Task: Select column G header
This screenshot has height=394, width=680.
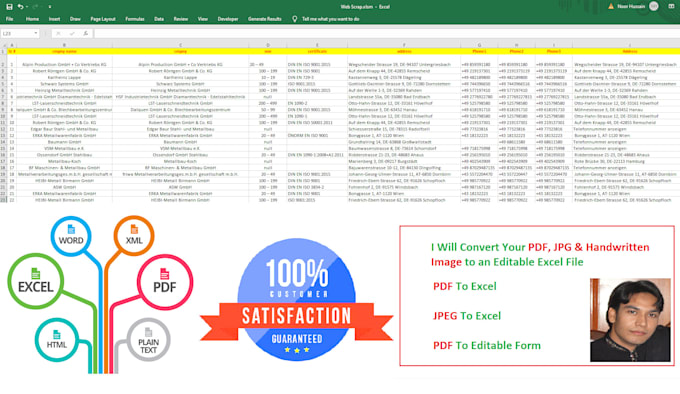Action: (x=479, y=45)
